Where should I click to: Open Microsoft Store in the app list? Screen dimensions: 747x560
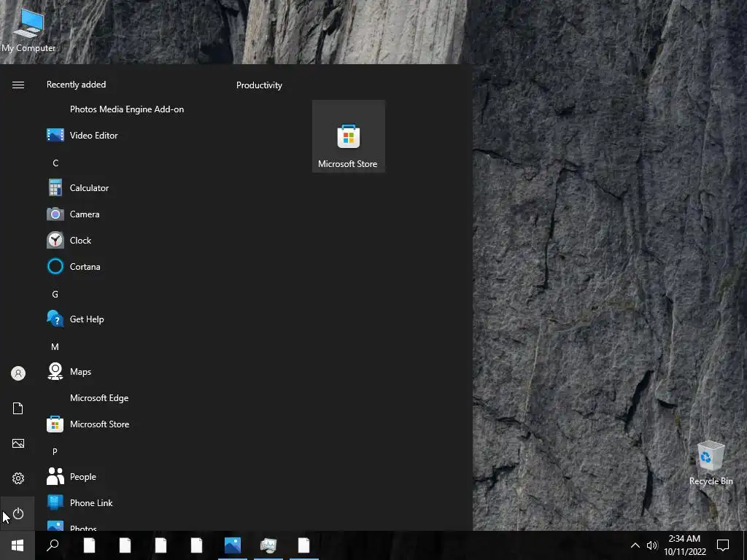[128, 424]
